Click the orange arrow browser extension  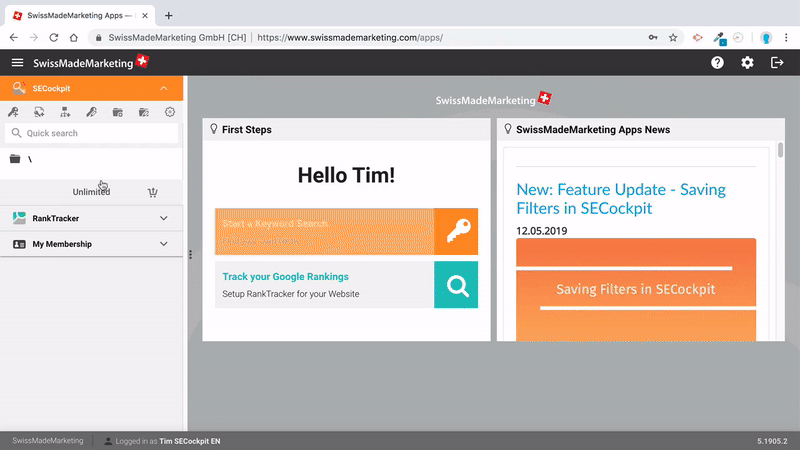(x=697, y=37)
